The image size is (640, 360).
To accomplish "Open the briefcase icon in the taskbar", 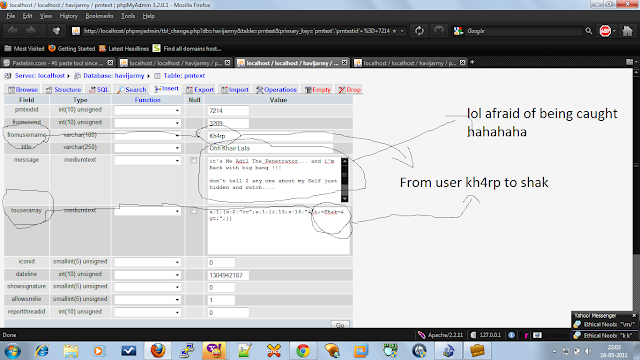I will [x=477, y=351].
